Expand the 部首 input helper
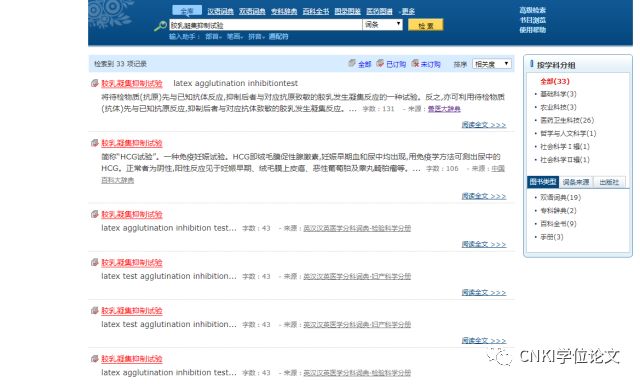 click(x=213, y=37)
